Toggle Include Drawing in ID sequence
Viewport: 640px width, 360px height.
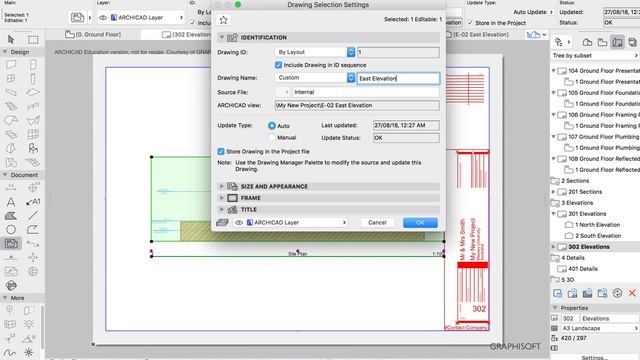pyautogui.click(x=278, y=65)
